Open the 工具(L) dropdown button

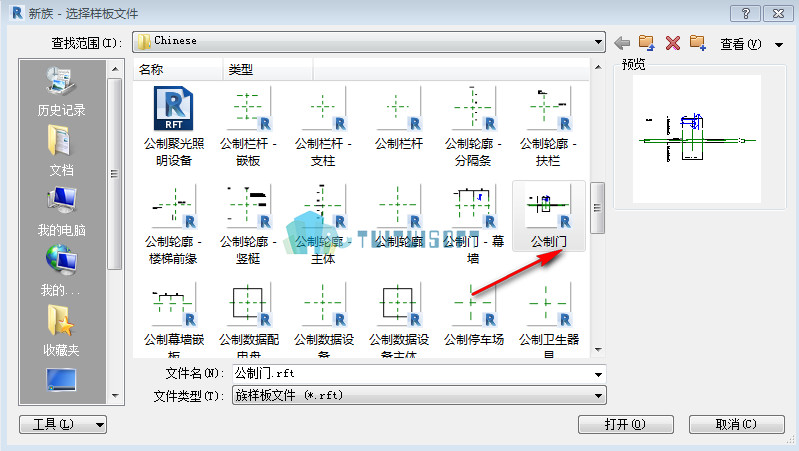point(63,424)
